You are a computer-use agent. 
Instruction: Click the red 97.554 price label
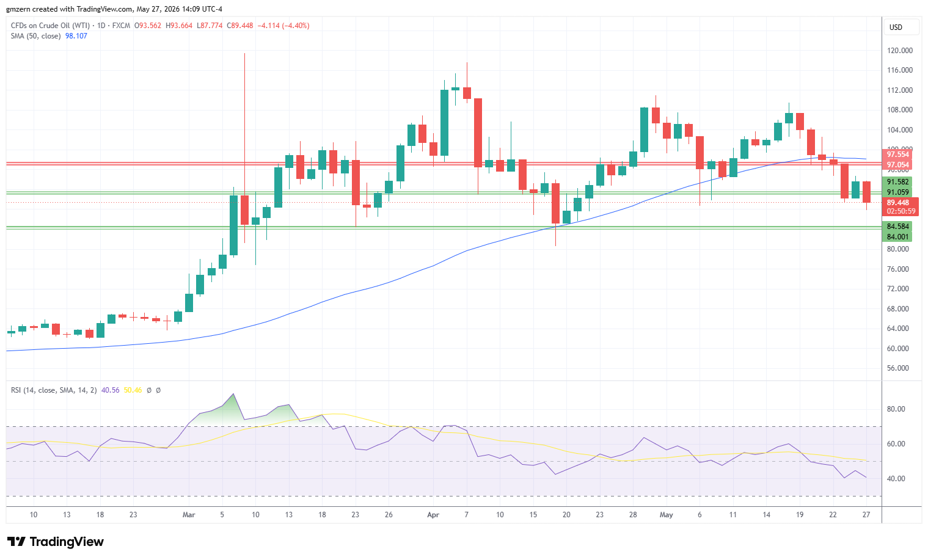pyautogui.click(x=898, y=155)
